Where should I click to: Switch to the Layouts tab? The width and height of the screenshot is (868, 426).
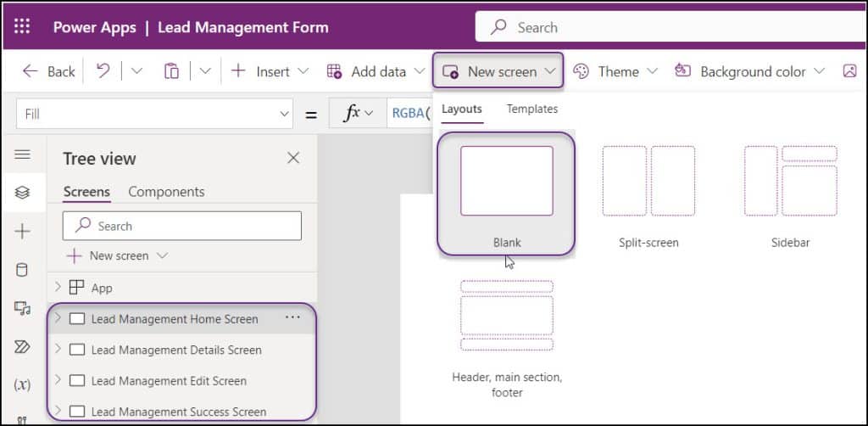462,109
